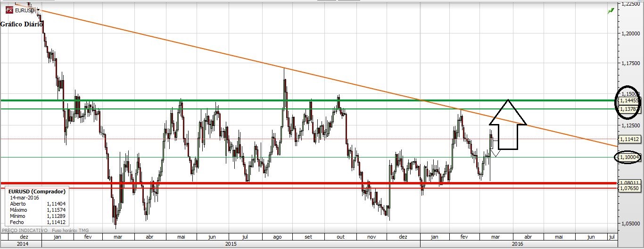Click the 2015 year label

tap(231, 244)
